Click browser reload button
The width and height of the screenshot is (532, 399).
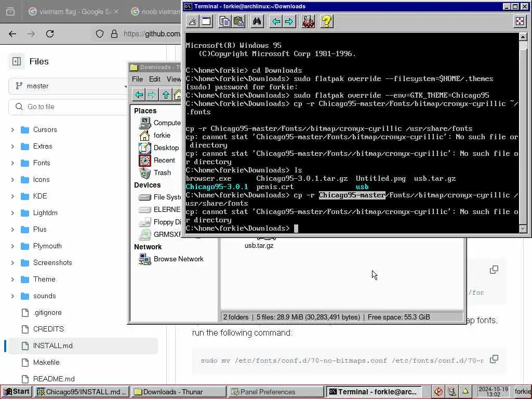pos(50,34)
